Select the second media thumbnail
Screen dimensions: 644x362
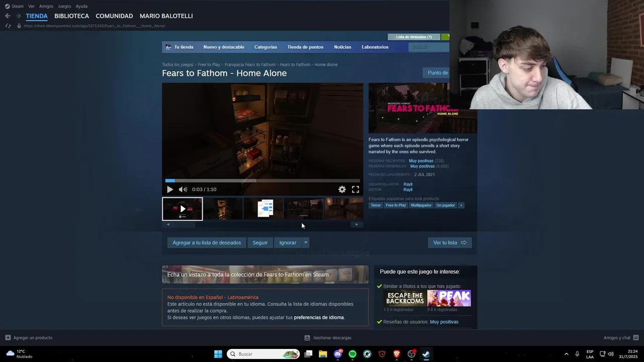pos(223,209)
